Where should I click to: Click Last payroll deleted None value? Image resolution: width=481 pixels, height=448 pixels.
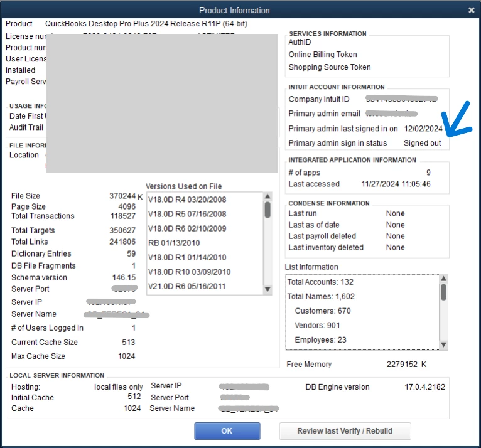(x=395, y=236)
